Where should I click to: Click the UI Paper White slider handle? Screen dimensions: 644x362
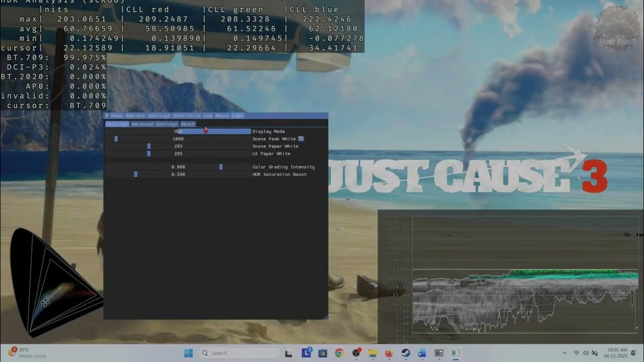149,154
